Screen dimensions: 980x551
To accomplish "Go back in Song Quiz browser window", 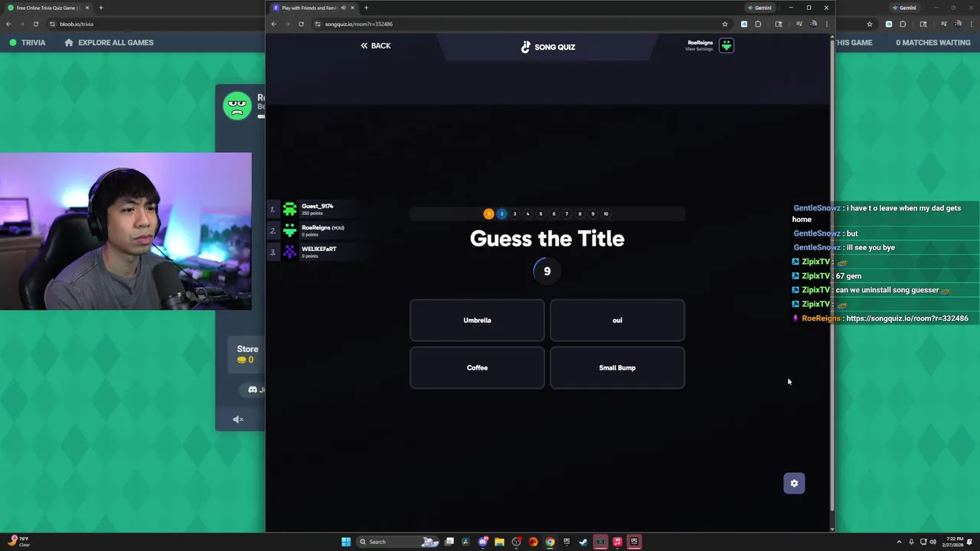I will click(x=273, y=24).
